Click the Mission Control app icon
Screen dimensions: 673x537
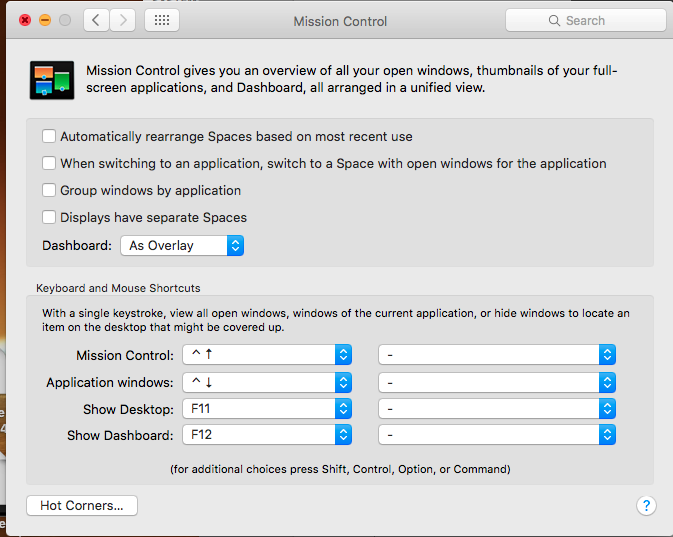[x=50, y=79]
